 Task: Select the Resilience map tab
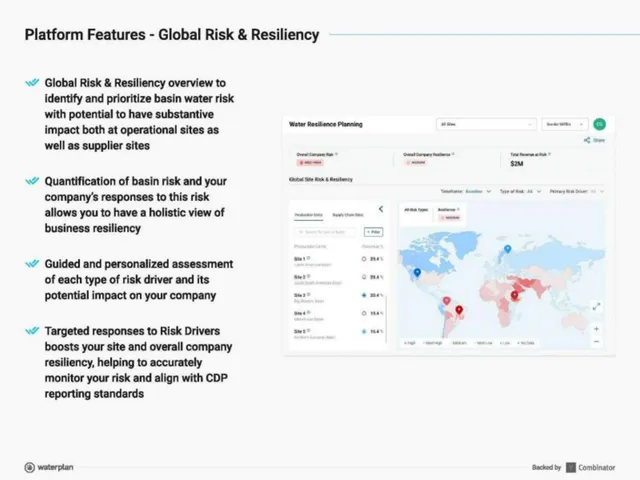pyautogui.click(x=449, y=213)
